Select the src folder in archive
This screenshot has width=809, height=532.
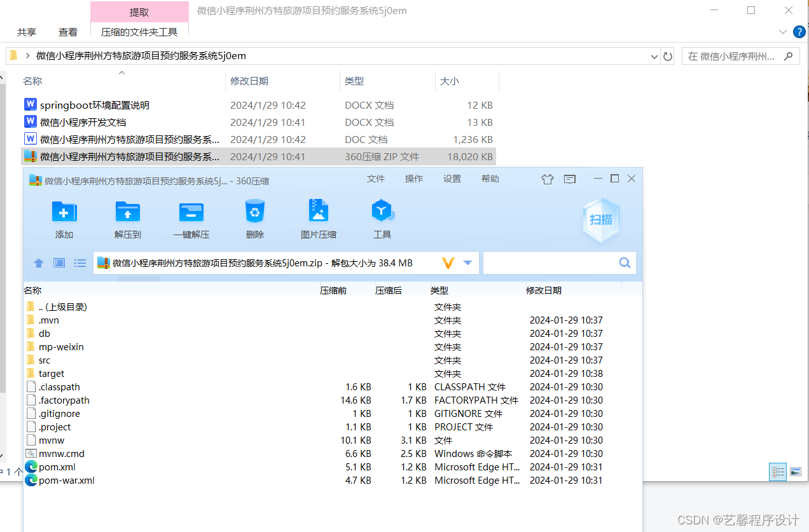(44, 360)
